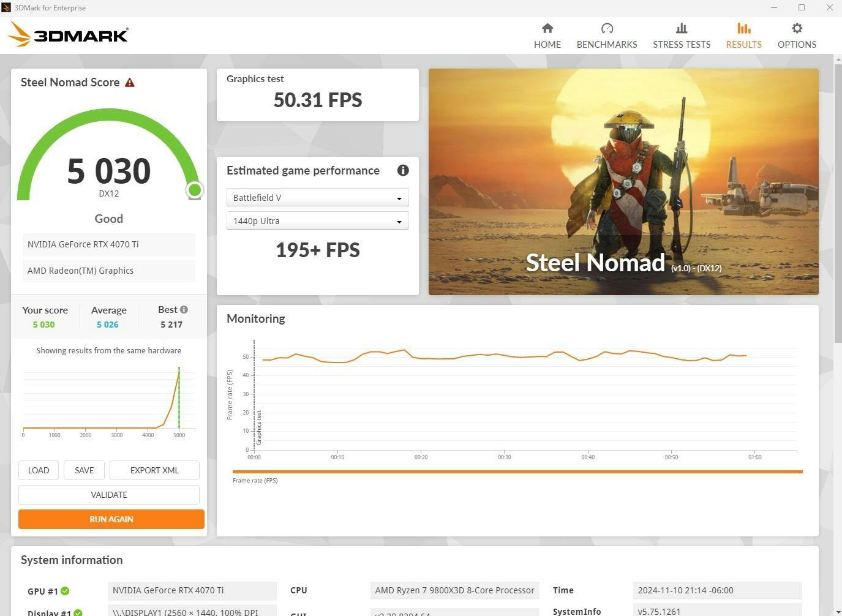Click the orange RUN AGAIN button
Image resolution: width=842 pixels, height=616 pixels.
click(111, 519)
